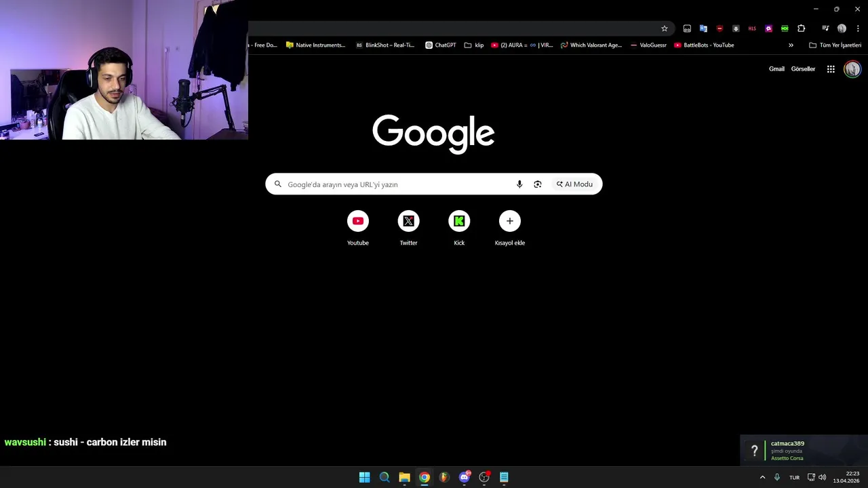Open the purple extension icon
868x488 pixels.
point(768,28)
